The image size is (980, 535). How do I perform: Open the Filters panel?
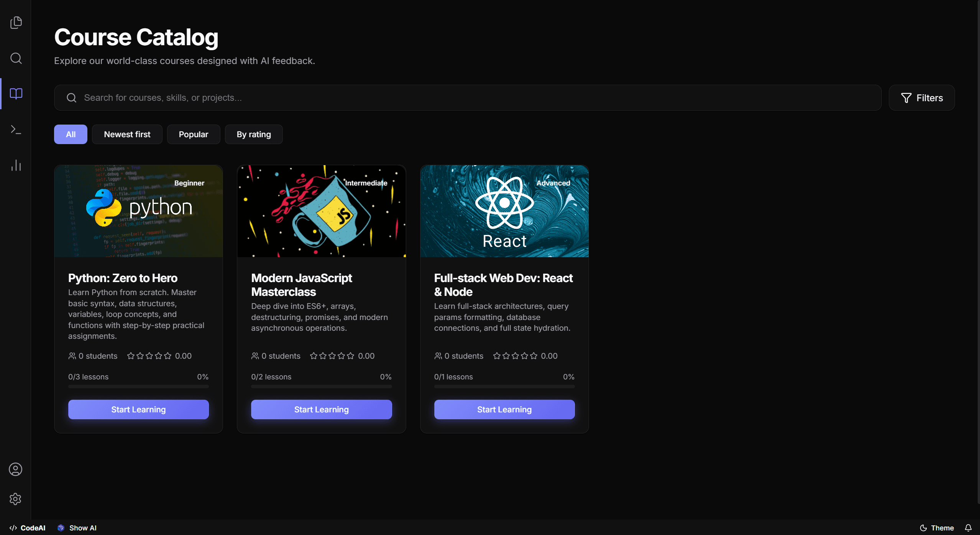coord(921,98)
